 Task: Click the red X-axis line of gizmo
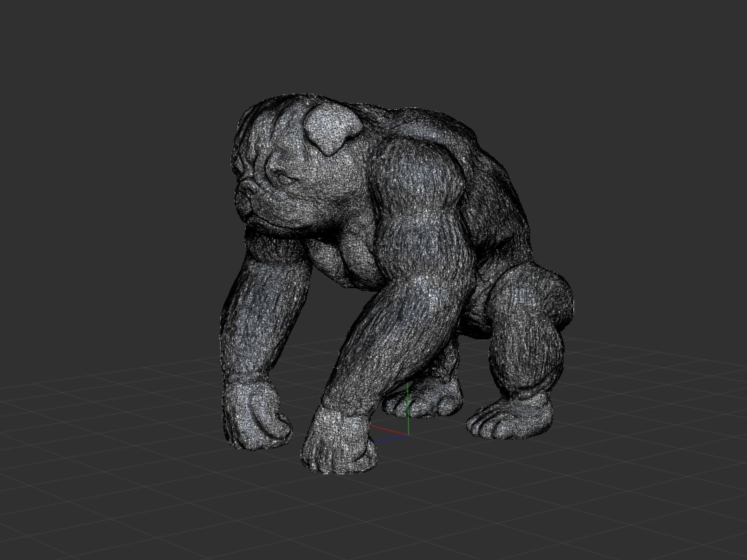coord(389,430)
